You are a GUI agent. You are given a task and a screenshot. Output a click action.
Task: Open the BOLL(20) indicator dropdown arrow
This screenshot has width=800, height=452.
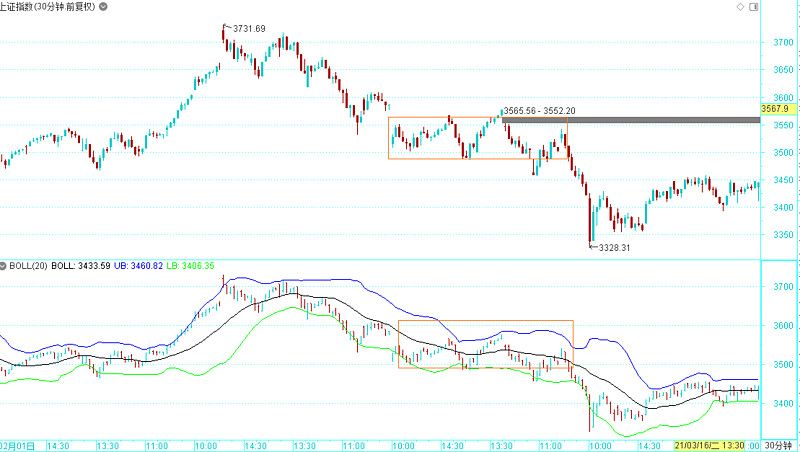[x=3, y=266]
